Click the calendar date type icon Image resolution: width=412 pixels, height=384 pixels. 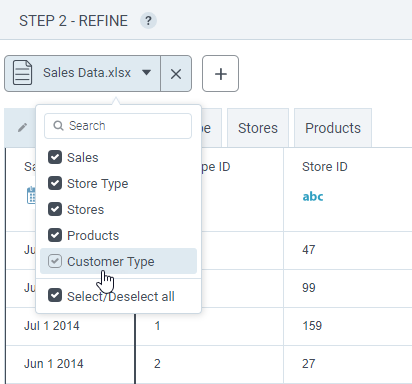tap(31, 195)
